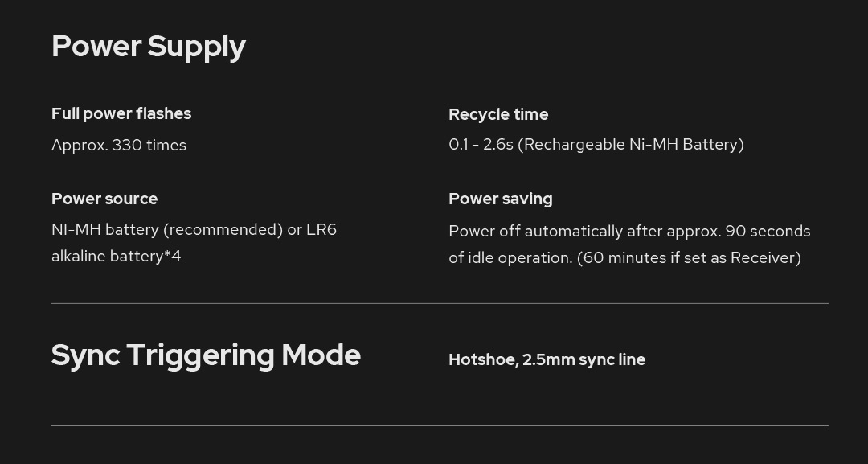Click the divider below Power Supply section
The height and width of the screenshot is (464, 868).
pos(440,303)
